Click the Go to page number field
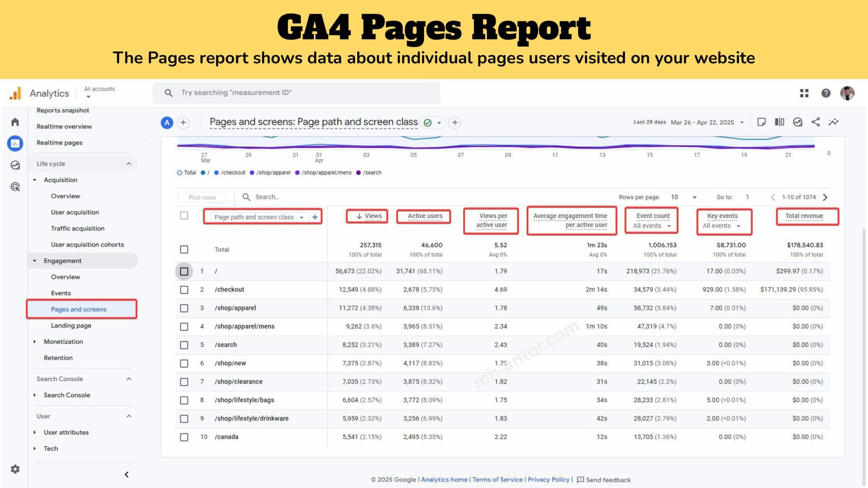This screenshot has width=868, height=488. coord(747,197)
